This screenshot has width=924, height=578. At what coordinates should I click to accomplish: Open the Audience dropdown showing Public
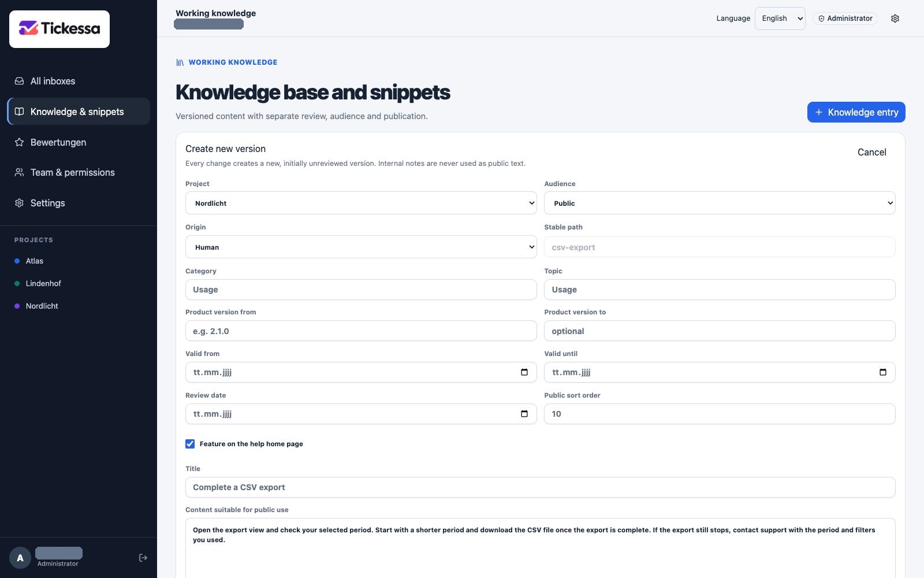[720, 203]
